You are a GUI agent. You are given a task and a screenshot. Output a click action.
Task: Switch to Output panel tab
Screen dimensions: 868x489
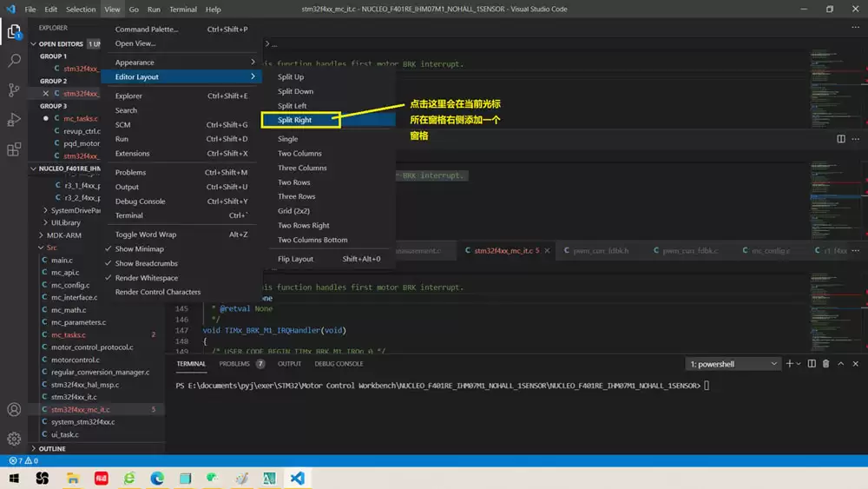(x=289, y=364)
